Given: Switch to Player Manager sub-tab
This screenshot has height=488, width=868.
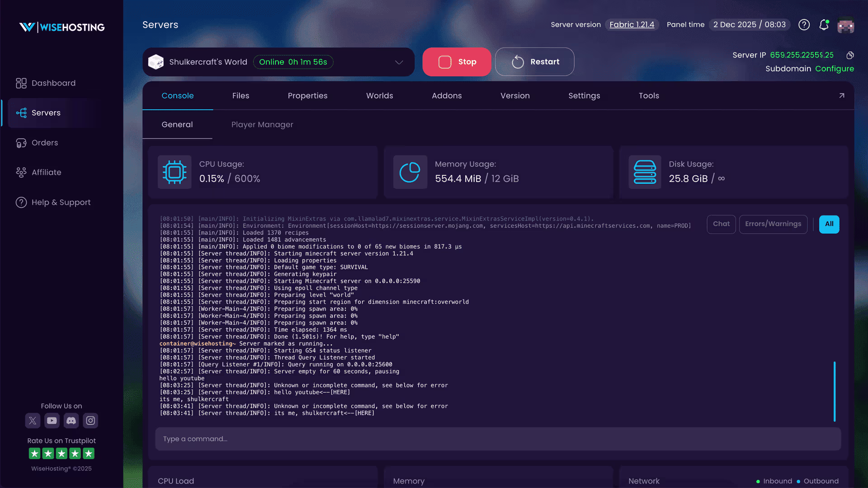Looking at the screenshot, I should (262, 125).
